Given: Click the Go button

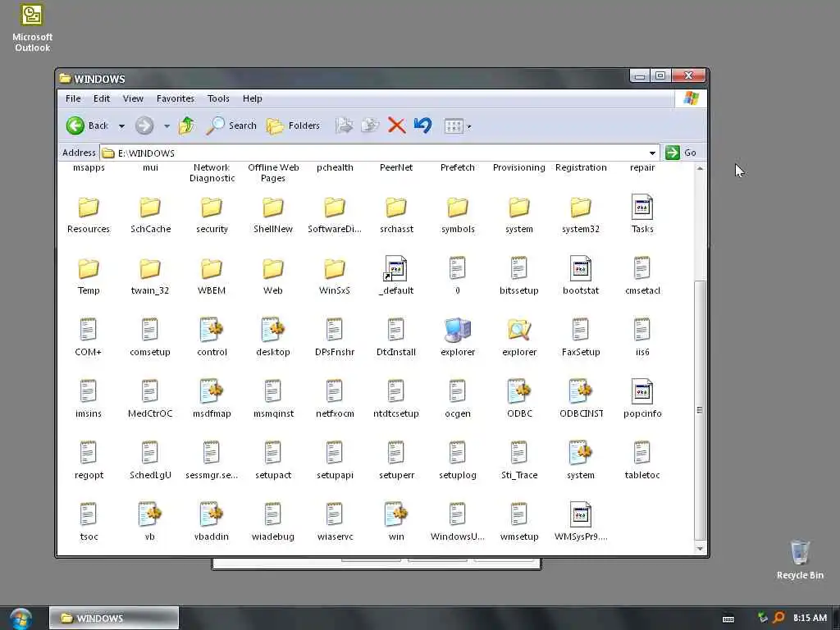Looking at the screenshot, I should pyautogui.click(x=681, y=153).
